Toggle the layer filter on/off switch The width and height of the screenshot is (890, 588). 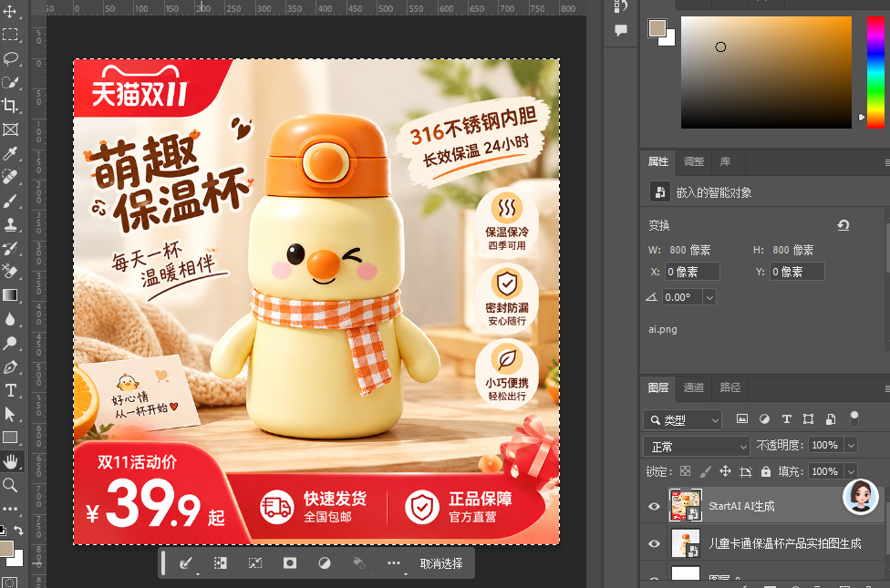pyautogui.click(x=854, y=418)
